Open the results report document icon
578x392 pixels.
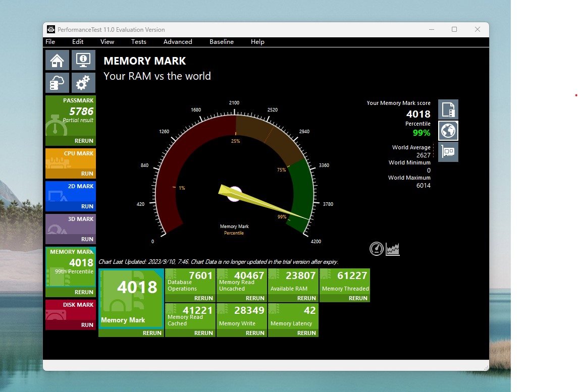pyautogui.click(x=448, y=109)
